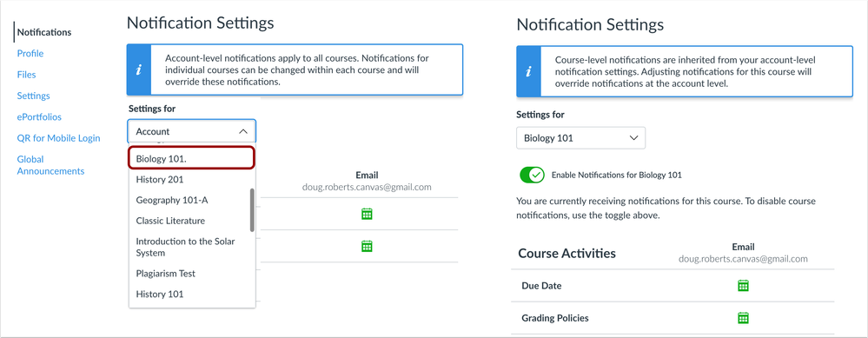Image resolution: width=868 pixels, height=338 pixels.
Task: Click the email address under right Email column
Action: point(743,258)
